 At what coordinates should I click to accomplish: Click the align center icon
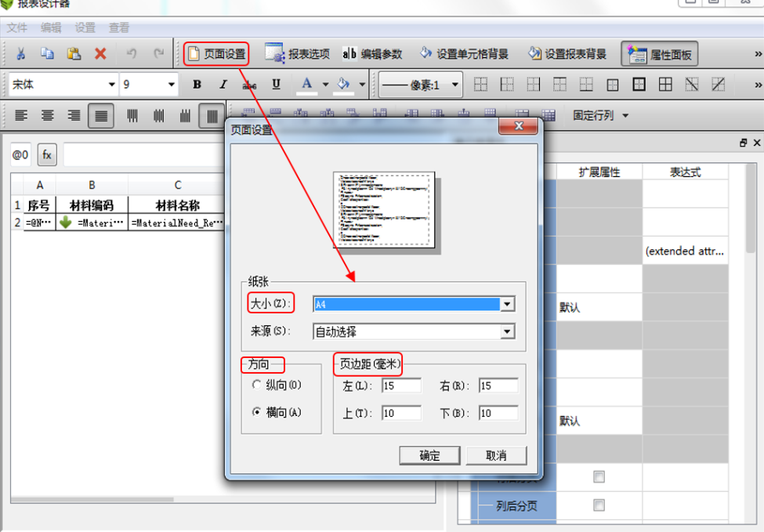pos(47,115)
